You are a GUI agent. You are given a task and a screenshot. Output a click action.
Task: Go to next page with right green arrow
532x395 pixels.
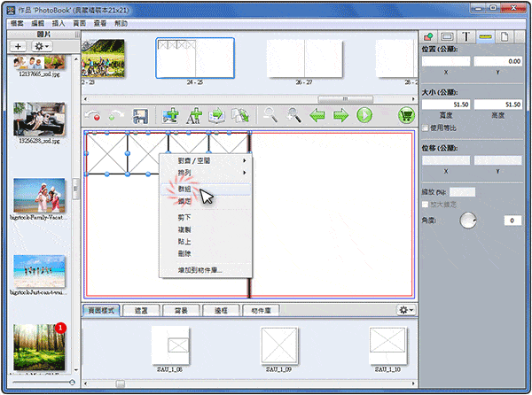tap(340, 115)
